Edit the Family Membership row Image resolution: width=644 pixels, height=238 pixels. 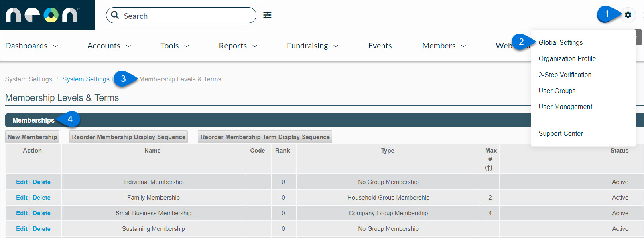[22, 198]
